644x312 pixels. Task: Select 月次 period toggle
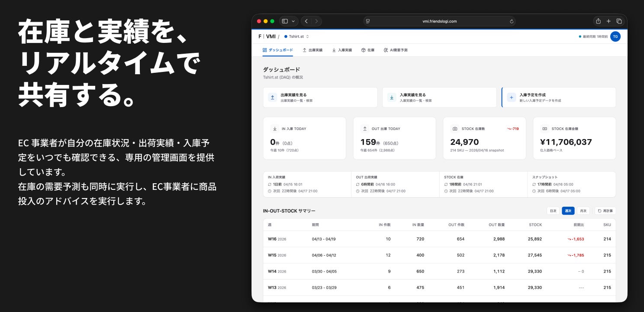tap(583, 211)
